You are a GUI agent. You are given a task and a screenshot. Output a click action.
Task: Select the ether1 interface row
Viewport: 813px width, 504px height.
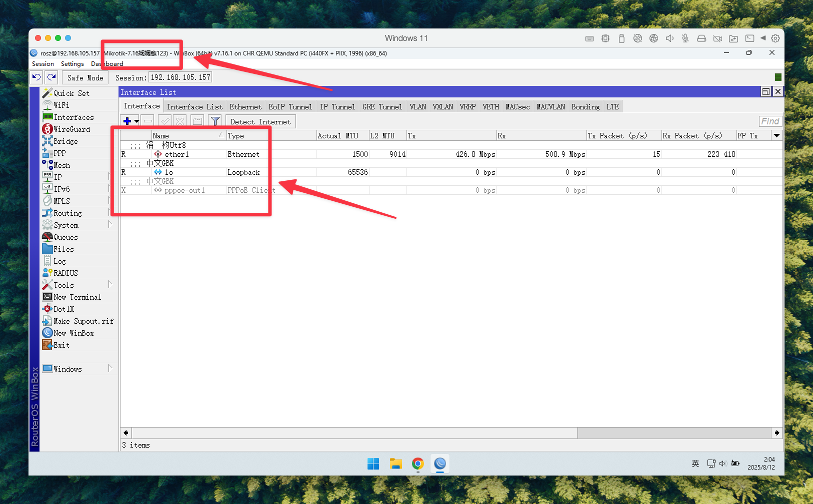[451, 154]
